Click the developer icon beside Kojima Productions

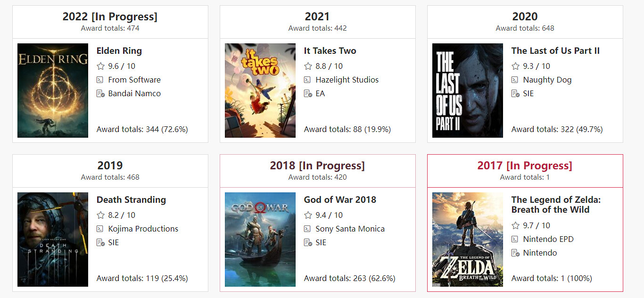[x=100, y=229]
